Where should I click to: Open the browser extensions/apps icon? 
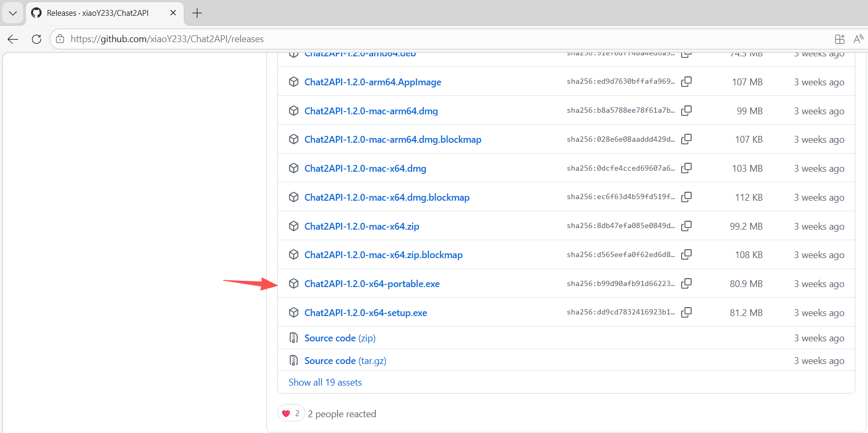click(x=840, y=39)
